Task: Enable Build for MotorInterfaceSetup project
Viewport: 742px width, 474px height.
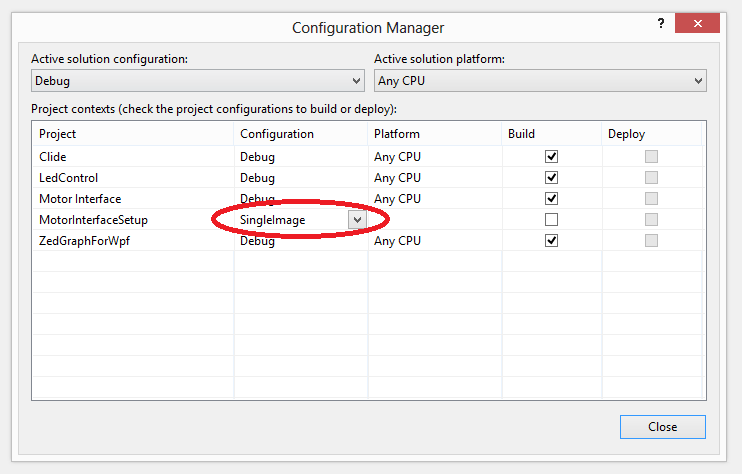Action: point(551,220)
